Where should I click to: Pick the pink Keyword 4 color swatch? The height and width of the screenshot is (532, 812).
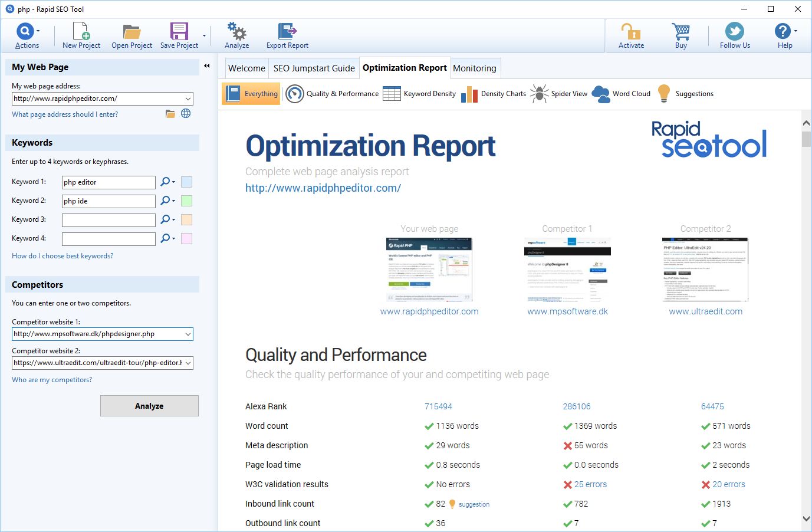[186, 239]
